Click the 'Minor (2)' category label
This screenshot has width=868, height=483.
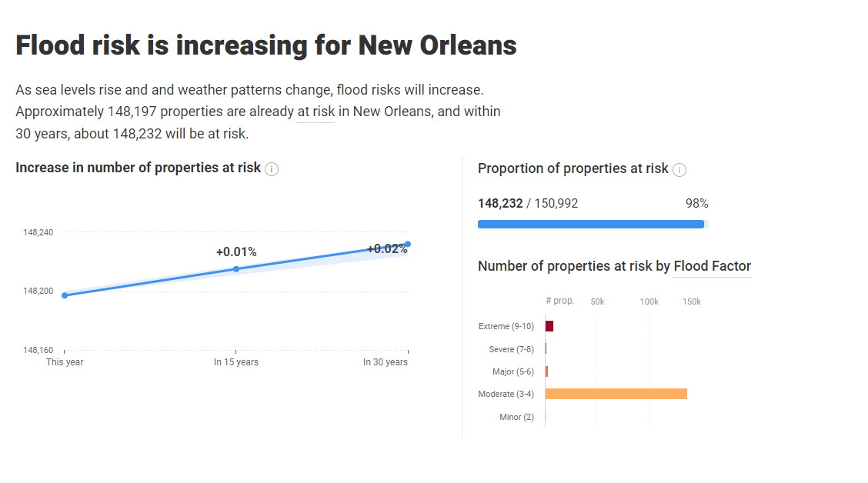click(x=516, y=417)
